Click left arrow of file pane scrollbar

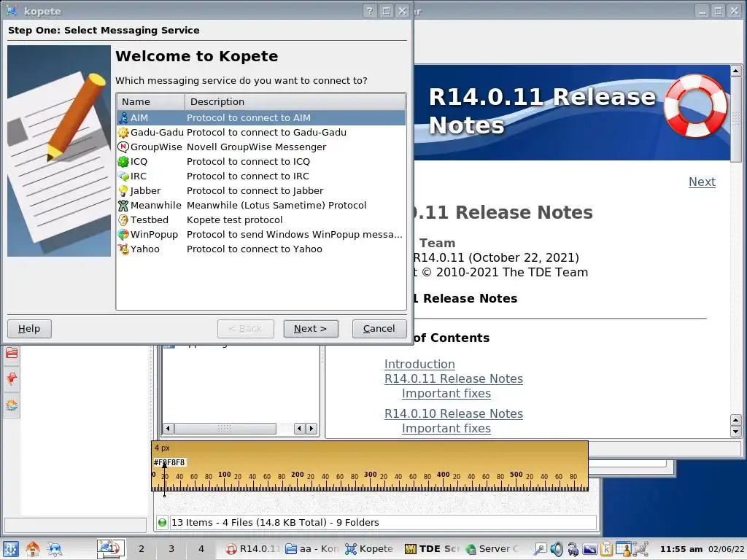[168, 429]
